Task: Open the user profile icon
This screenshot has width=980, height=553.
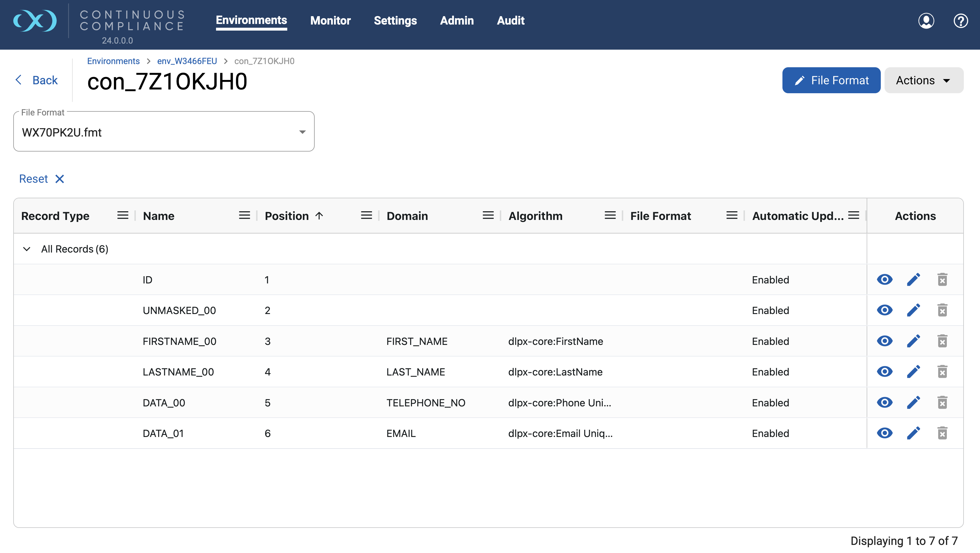Action: pos(926,20)
